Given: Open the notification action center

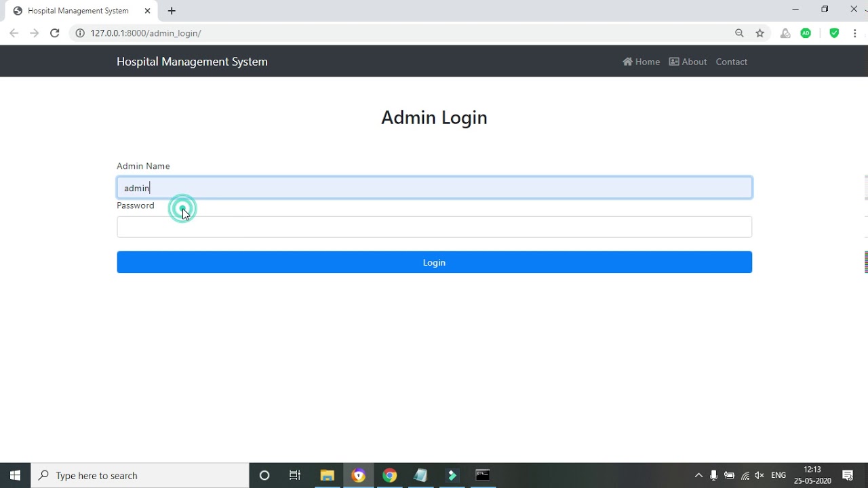Looking at the screenshot, I should [x=848, y=475].
